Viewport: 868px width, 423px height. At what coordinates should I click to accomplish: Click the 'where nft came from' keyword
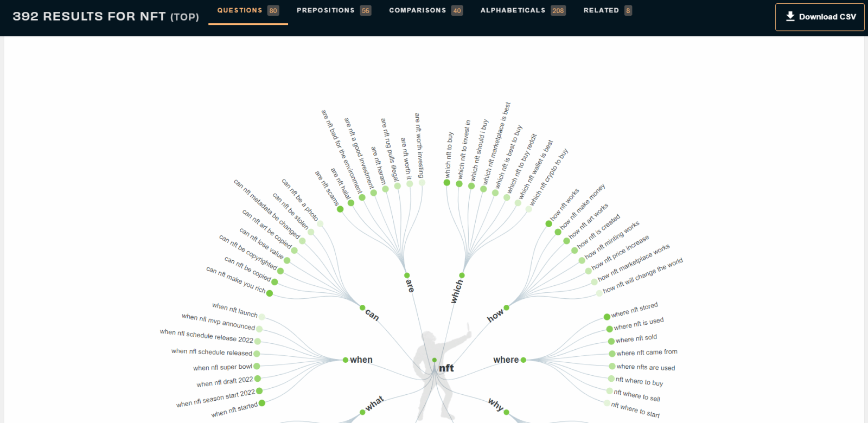pos(647,352)
